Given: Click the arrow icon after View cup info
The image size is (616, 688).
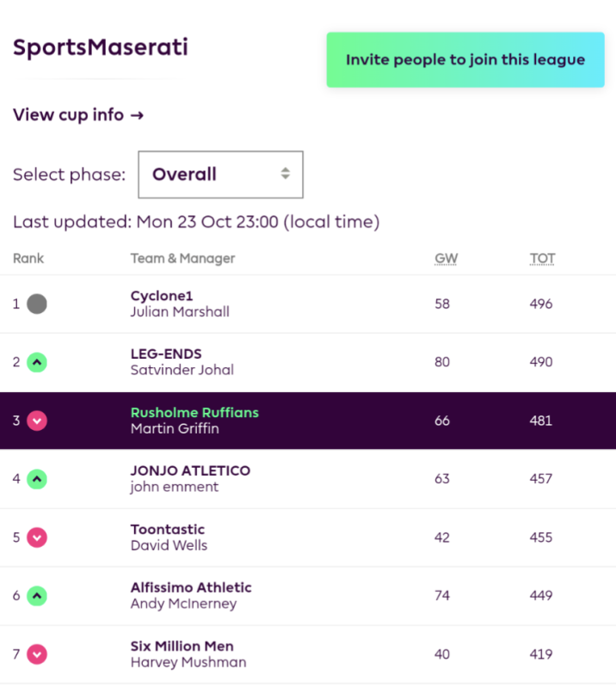Looking at the screenshot, I should 137,115.
